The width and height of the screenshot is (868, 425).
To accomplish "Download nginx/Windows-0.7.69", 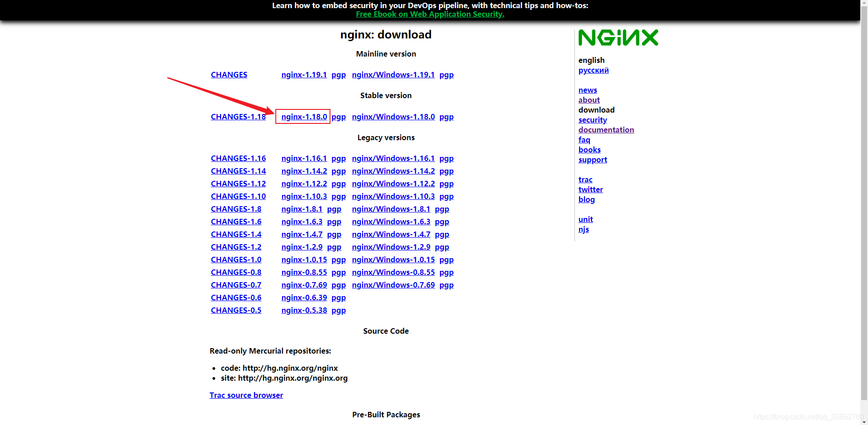I will [x=393, y=285].
